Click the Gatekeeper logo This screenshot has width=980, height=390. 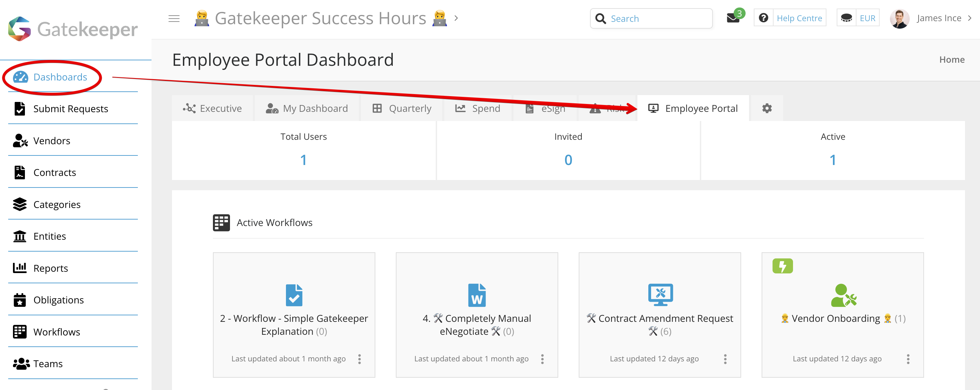[73, 29]
